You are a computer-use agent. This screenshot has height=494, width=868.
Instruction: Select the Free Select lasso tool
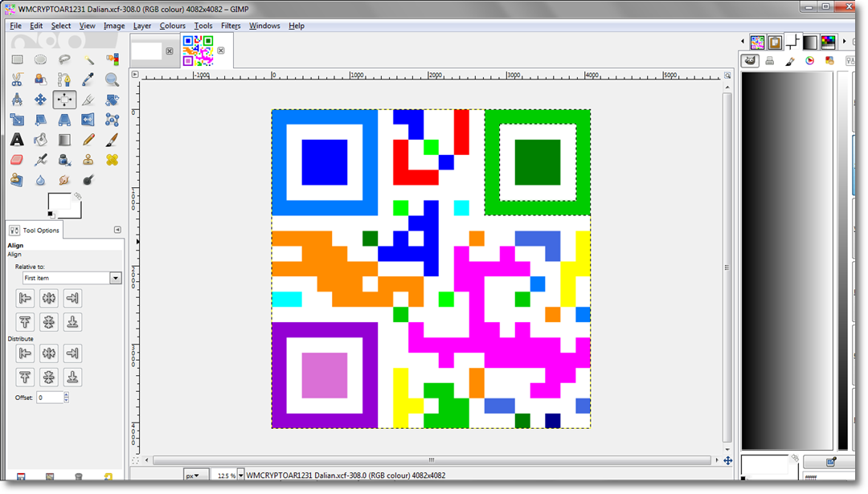[64, 59]
